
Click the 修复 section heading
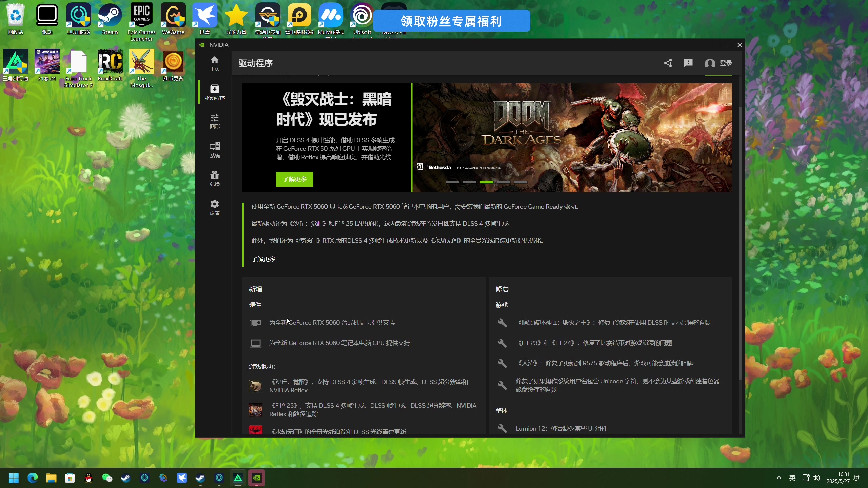point(502,289)
